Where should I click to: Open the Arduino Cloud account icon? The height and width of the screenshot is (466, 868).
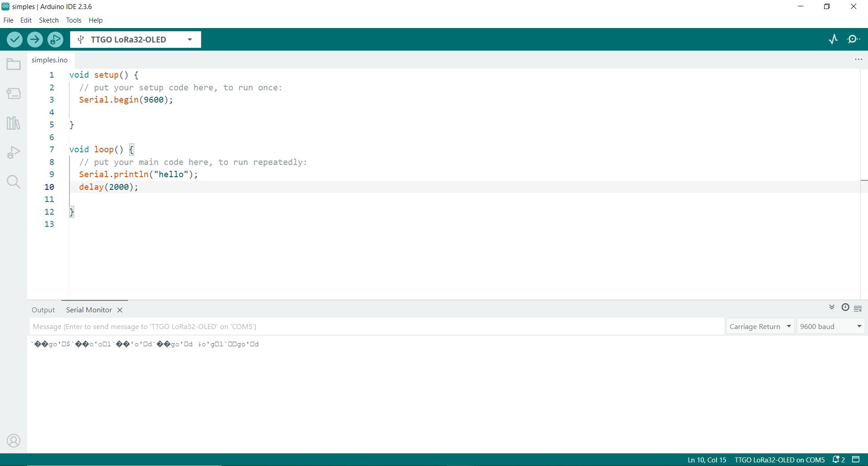point(14,441)
